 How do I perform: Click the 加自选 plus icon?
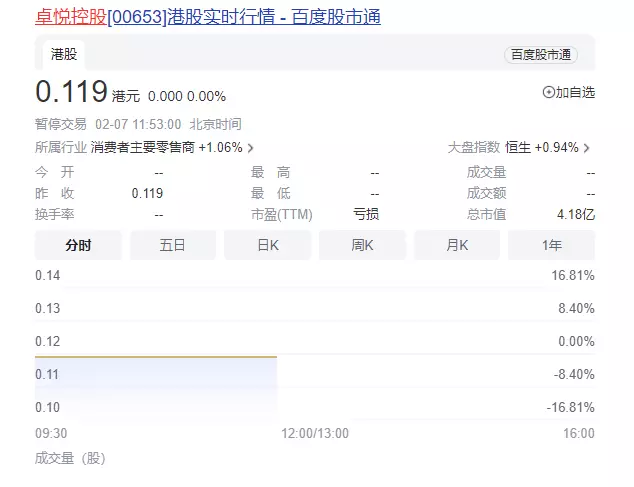click(548, 92)
